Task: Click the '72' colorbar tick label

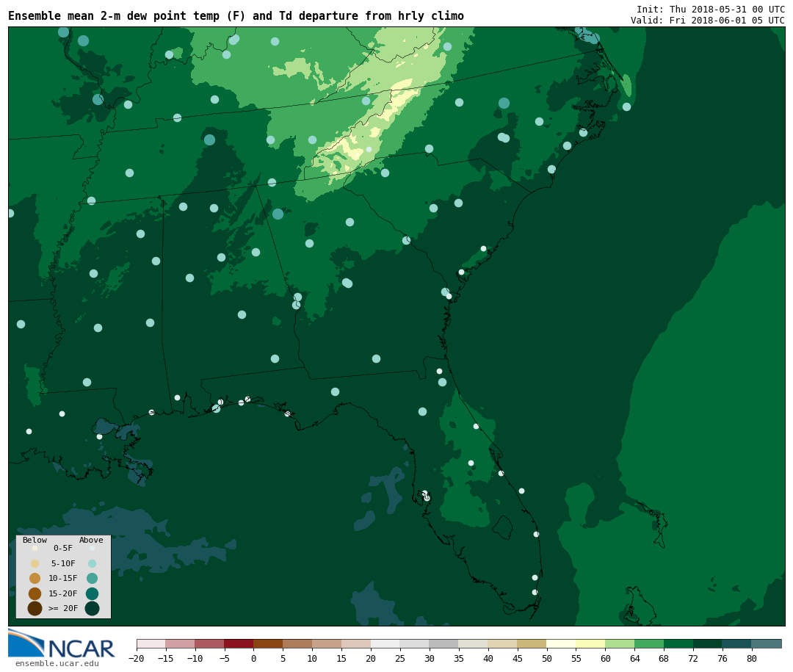Action: (693, 659)
